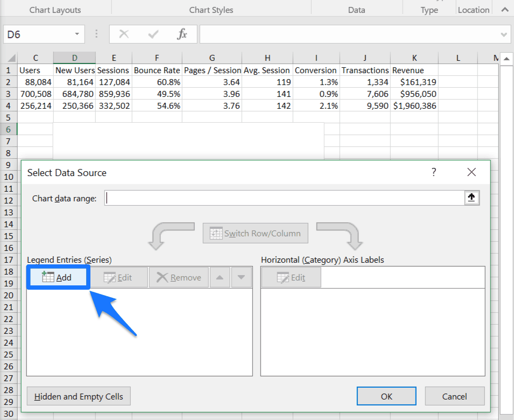Click the Switch Row/Column button
This screenshot has height=420, width=514.
coord(255,233)
